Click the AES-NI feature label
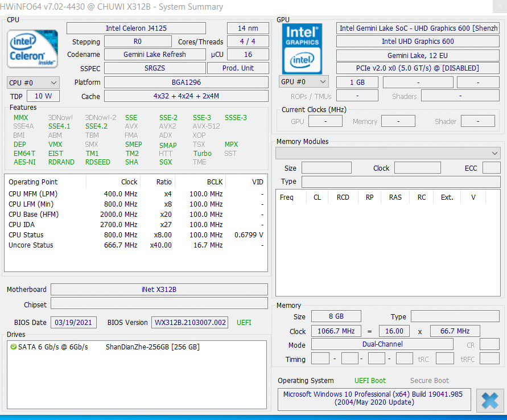507x420 pixels. click(x=24, y=162)
